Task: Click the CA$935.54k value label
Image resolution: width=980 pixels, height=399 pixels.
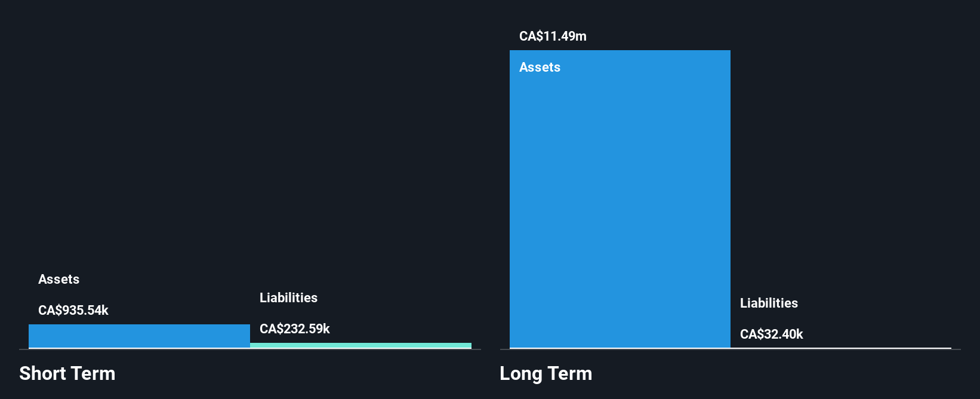Action: point(73,311)
